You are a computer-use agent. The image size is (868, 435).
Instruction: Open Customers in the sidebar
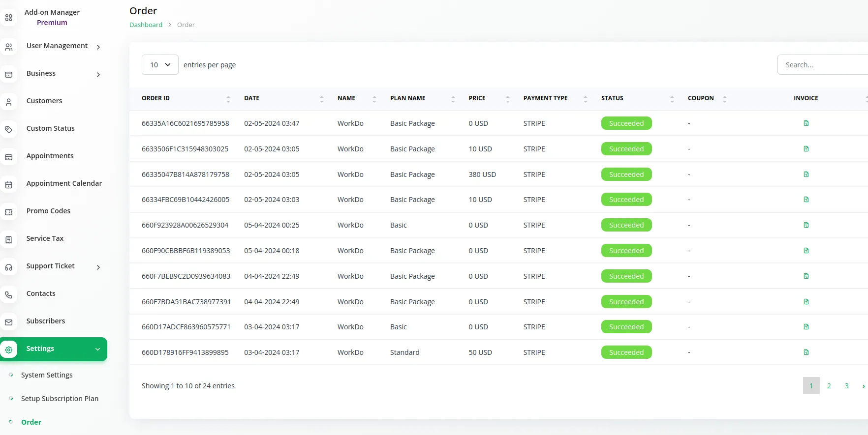click(x=44, y=101)
